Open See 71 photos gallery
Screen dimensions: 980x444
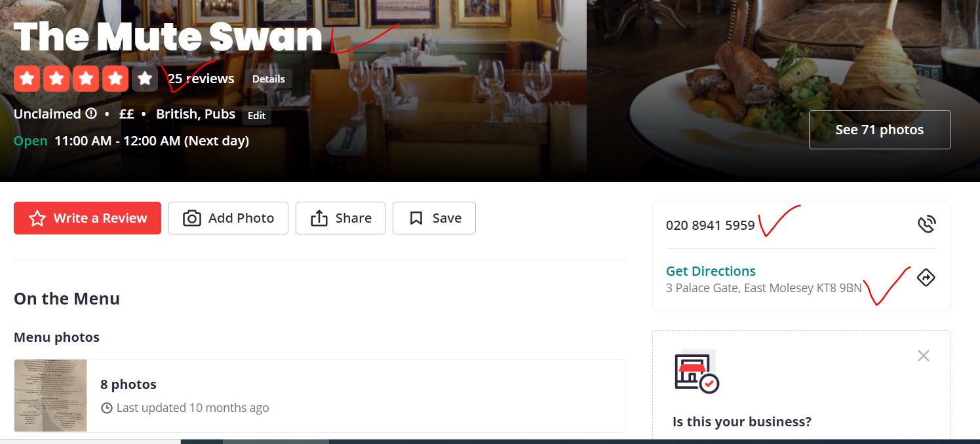(x=880, y=130)
